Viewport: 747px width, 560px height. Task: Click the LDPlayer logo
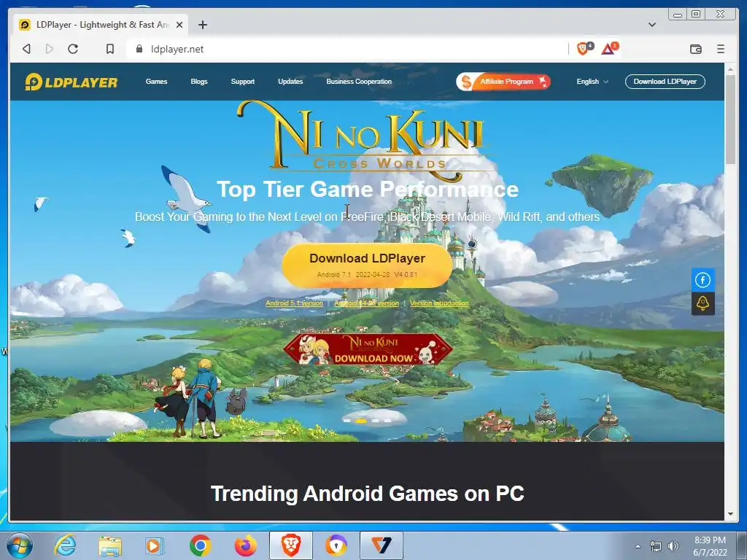[71, 82]
